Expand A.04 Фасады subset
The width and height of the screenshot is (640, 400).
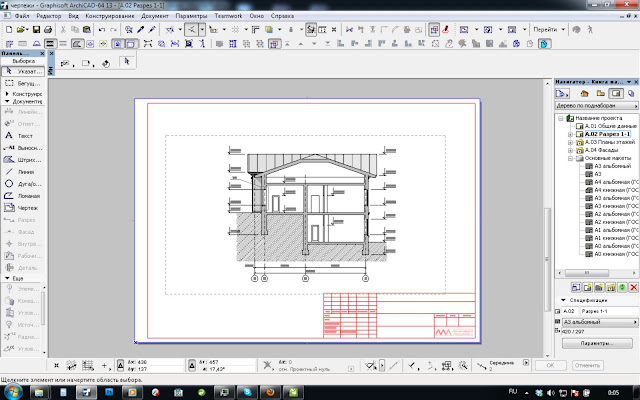(570, 150)
